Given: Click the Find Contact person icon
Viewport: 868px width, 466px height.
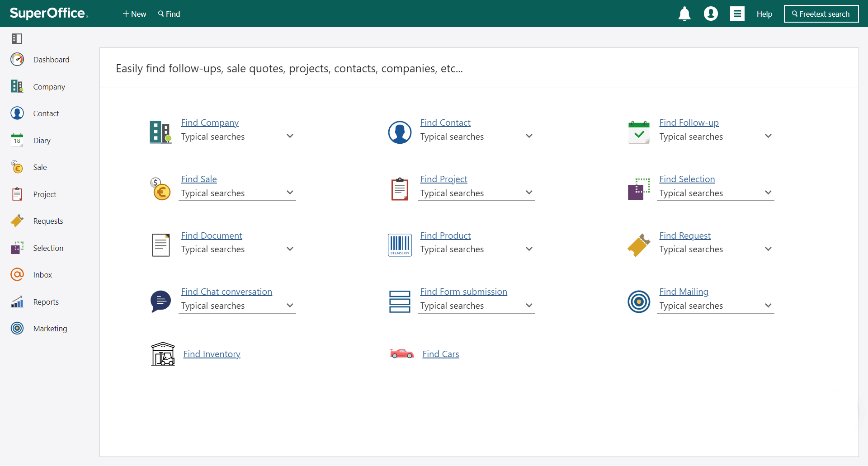Looking at the screenshot, I should tap(400, 132).
